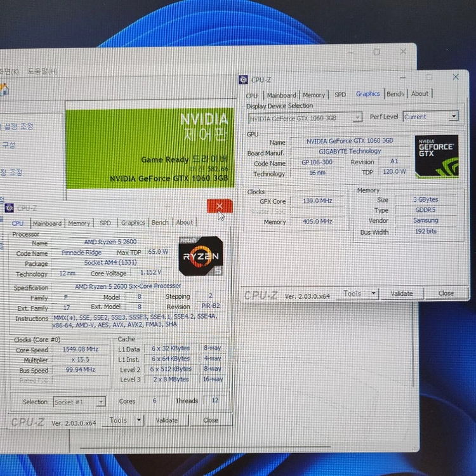
Task: Click Close button in Graphics window
Action: coord(446,293)
